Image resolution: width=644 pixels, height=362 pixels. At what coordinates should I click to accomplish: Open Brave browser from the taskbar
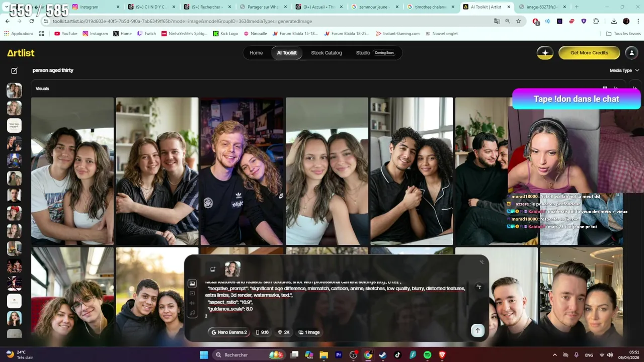[x=442, y=355]
